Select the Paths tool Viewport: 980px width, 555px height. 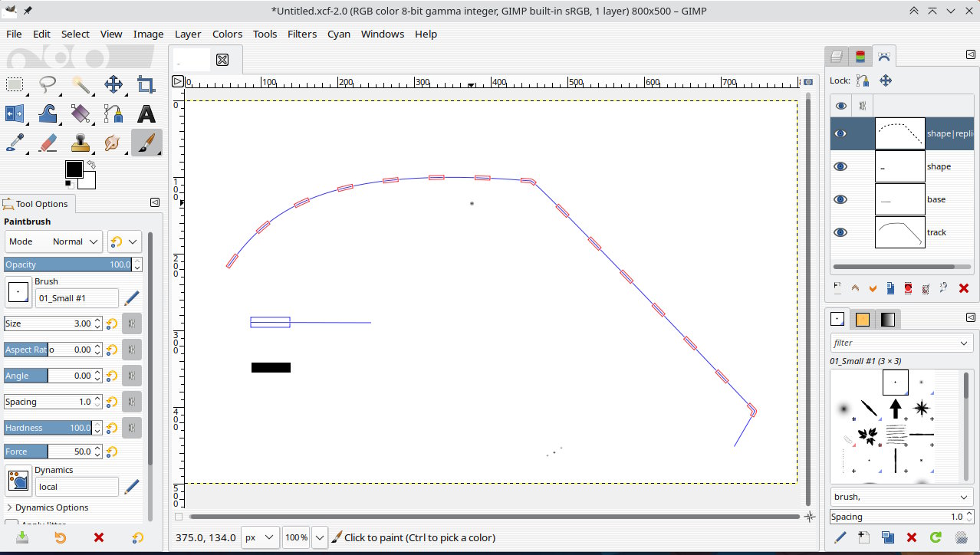(113, 114)
